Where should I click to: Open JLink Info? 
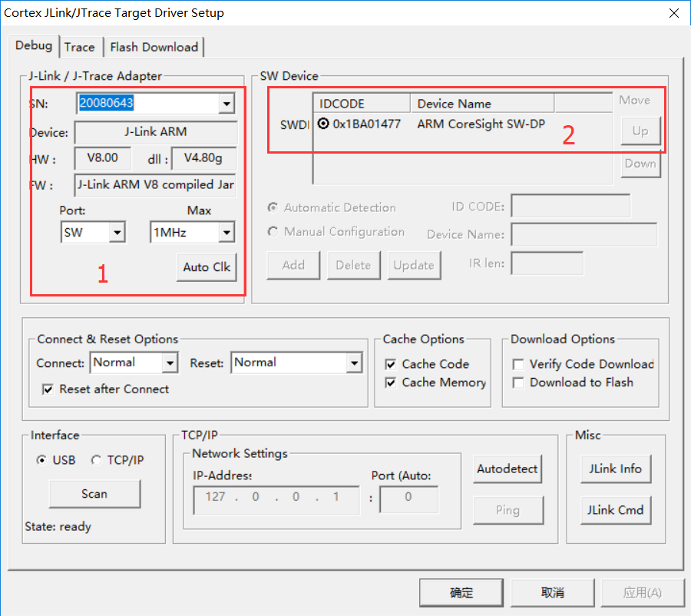pos(616,469)
